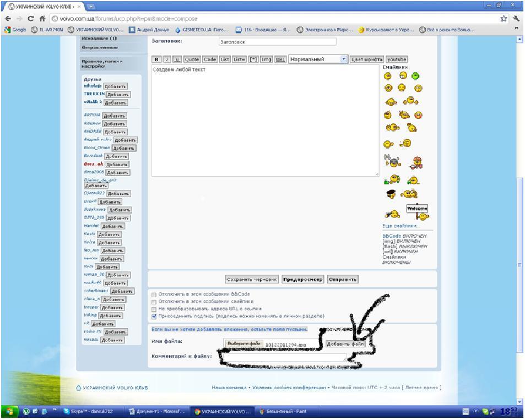Insert the police cap smiley
Screen dimensions: 525x420
(x=390, y=194)
